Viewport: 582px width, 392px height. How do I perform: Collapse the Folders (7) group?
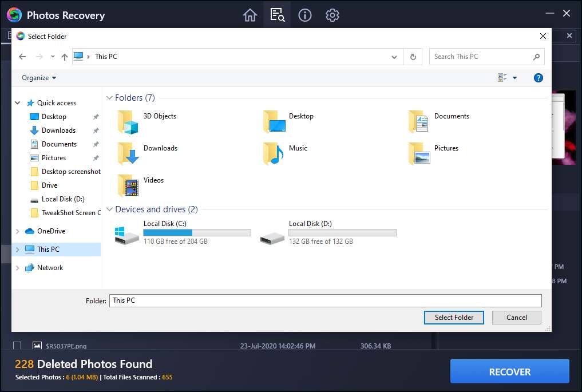(x=109, y=98)
